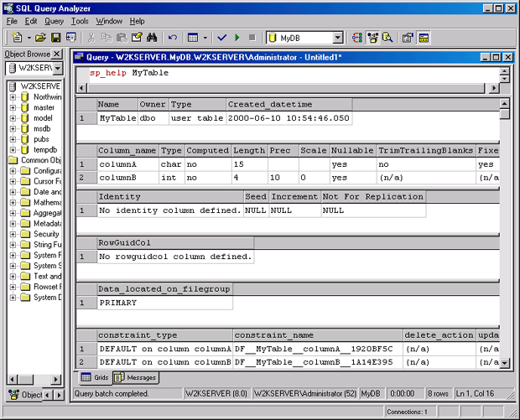This screenshot has width=520, height=420.
Task: Expand the msdb database node
Action: [13, 128]
